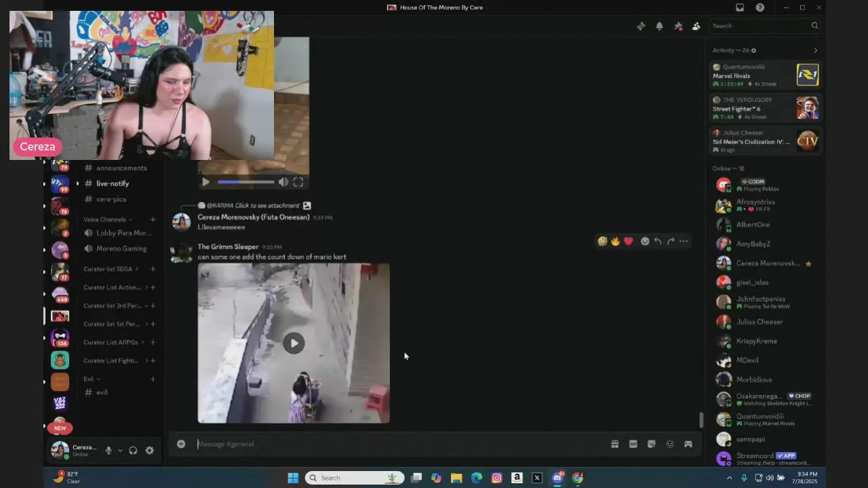
Task: Collapse the Evil category
Action: coord(92,379)
